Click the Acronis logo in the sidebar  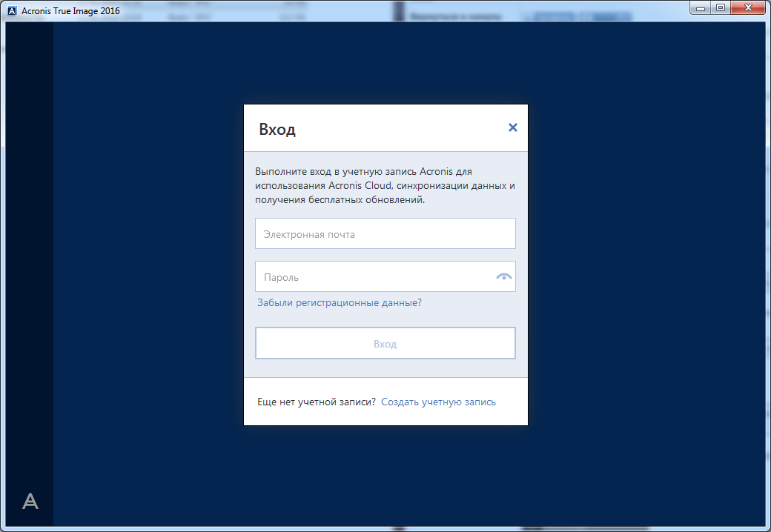pyautogui.click(x=30, y=501)
